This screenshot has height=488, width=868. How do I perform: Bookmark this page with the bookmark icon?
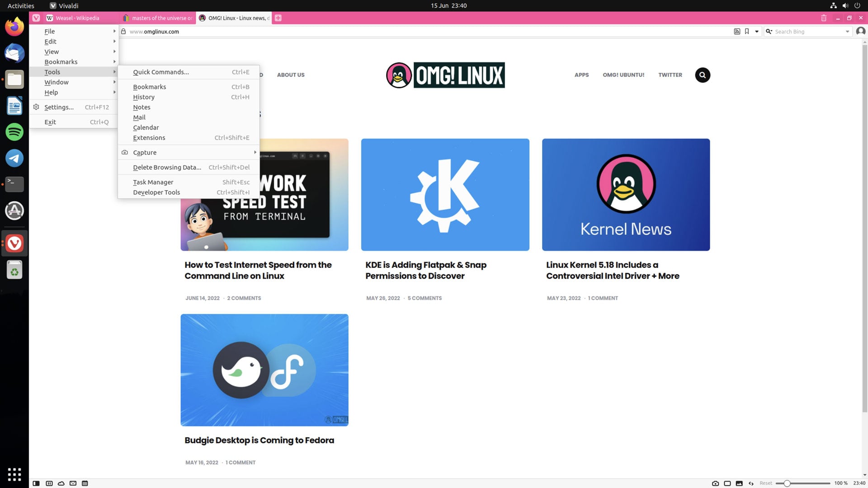(747, 32)
